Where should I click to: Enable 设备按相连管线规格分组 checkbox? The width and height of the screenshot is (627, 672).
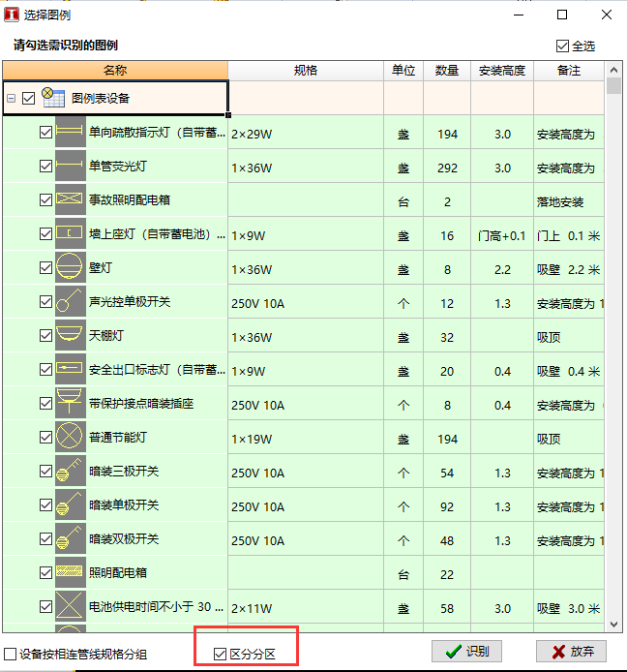[11, 654]
